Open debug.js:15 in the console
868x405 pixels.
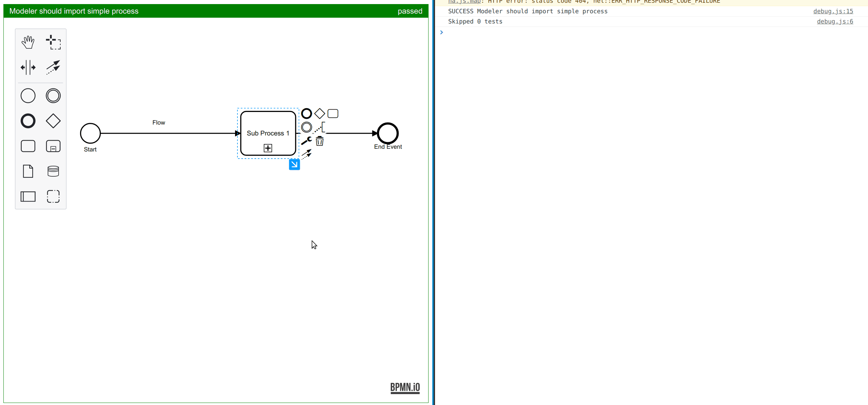pyautogui.click(x=833, y=11)
